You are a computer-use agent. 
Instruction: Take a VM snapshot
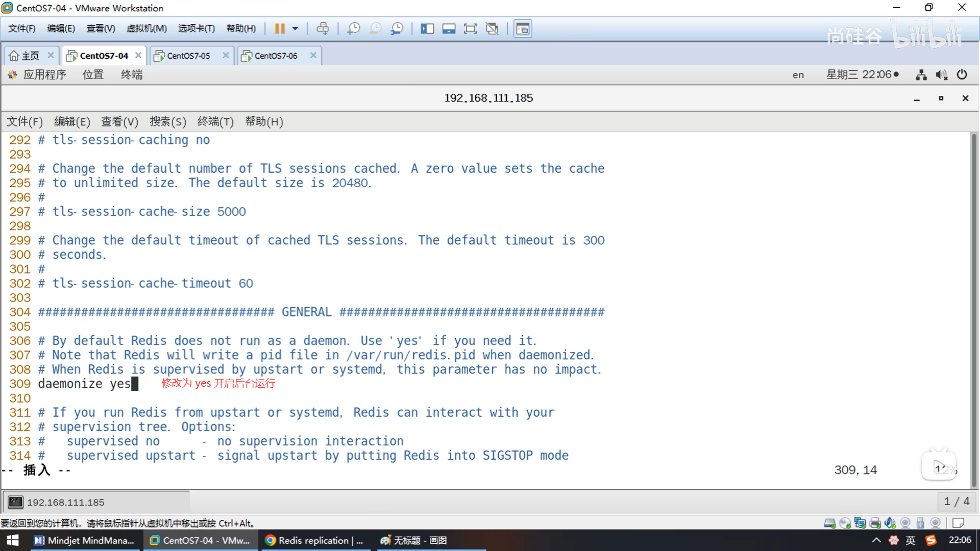point(353,29)
